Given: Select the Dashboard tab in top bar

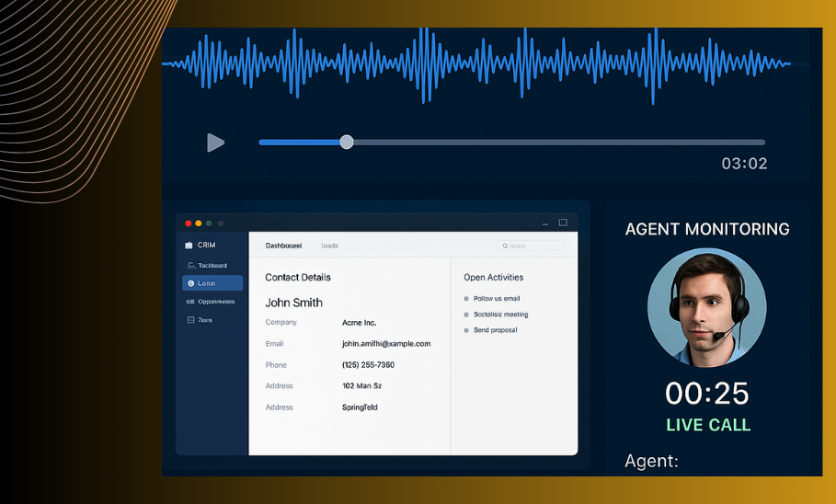Looking at the screenshot, I should click(x=283, y=246).
